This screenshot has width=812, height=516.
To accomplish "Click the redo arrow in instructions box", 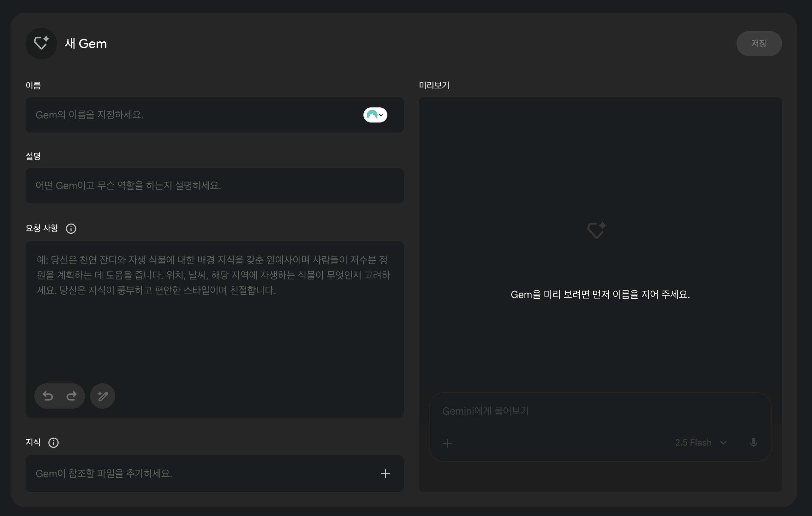I will 71,396.
